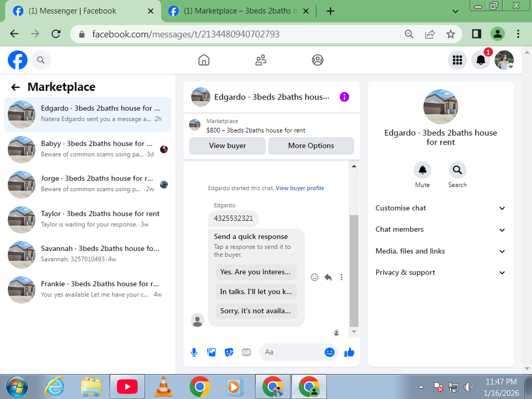This screenshot has height=399, width=532.
Task: Bookmark this page with the star
Action: [450, 34]
